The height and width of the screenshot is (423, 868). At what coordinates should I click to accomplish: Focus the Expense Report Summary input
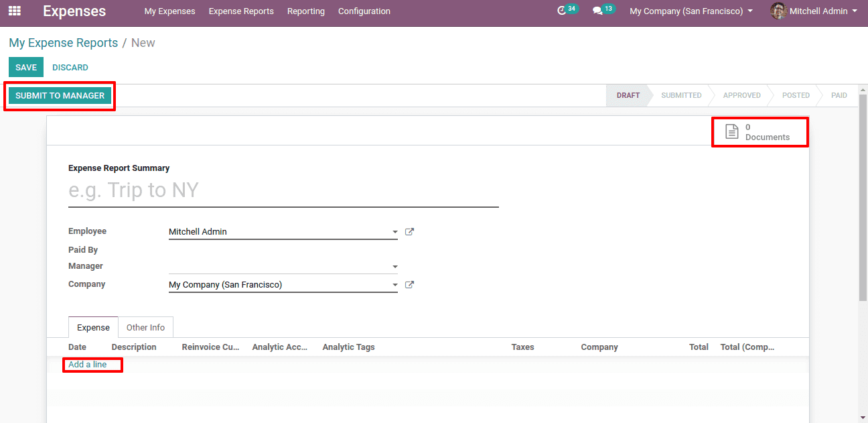[283, 191]
